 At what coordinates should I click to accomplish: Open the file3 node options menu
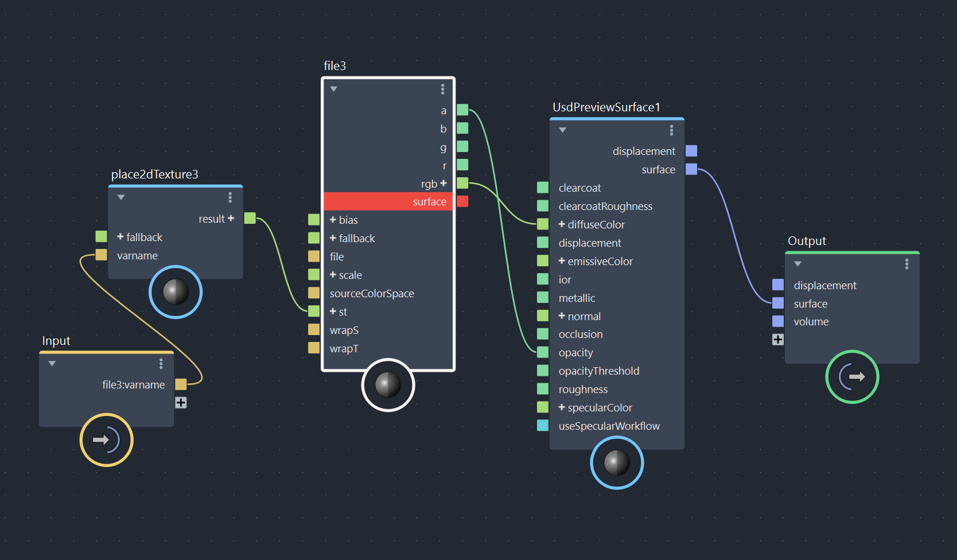coord(442,89)
